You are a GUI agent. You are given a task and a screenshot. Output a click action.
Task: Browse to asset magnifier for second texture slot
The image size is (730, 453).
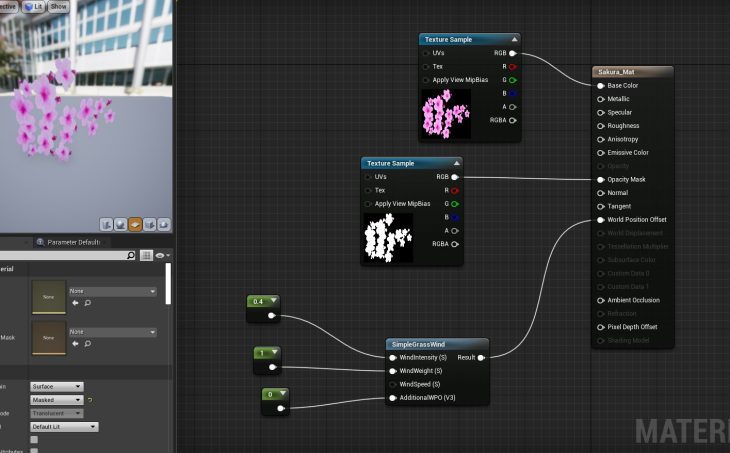click(x=86, y=343)
